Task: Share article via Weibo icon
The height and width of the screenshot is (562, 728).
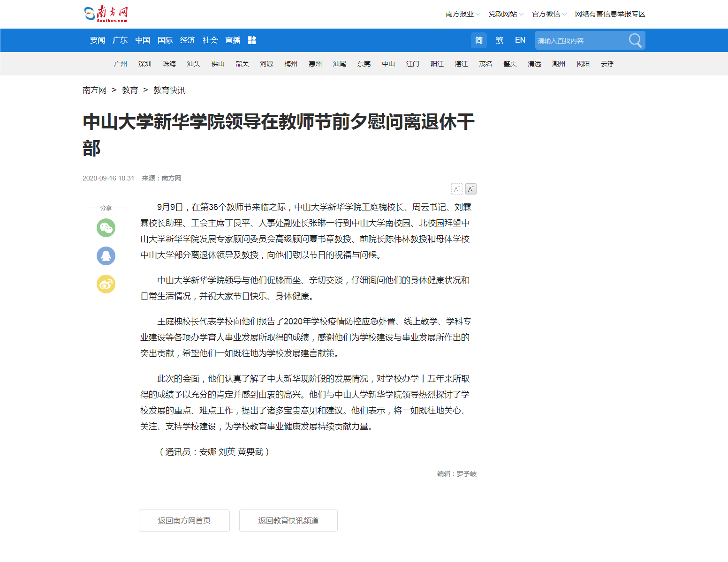Action: point(106,284)
